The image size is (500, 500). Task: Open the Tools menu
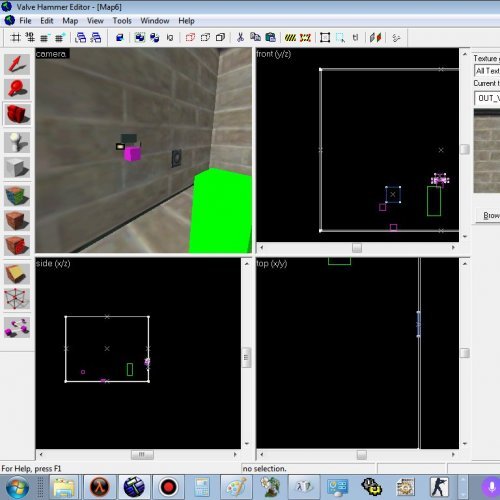click(x=122, y=21)
